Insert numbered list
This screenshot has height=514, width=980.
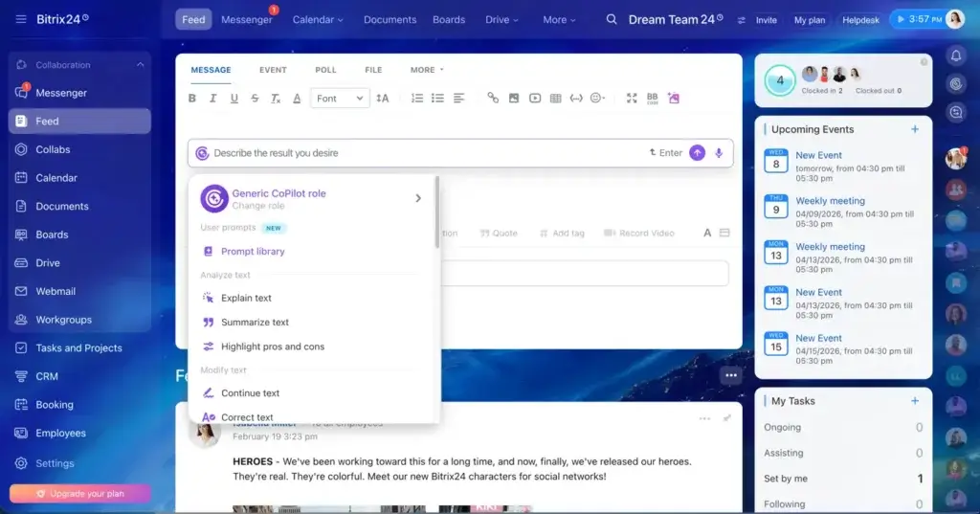pos(417,99)
